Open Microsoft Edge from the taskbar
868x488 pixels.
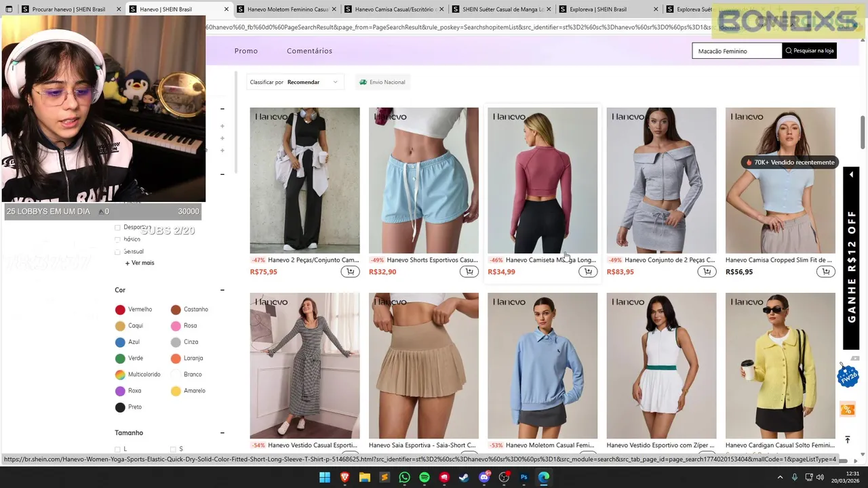click(x=544, y=477)
